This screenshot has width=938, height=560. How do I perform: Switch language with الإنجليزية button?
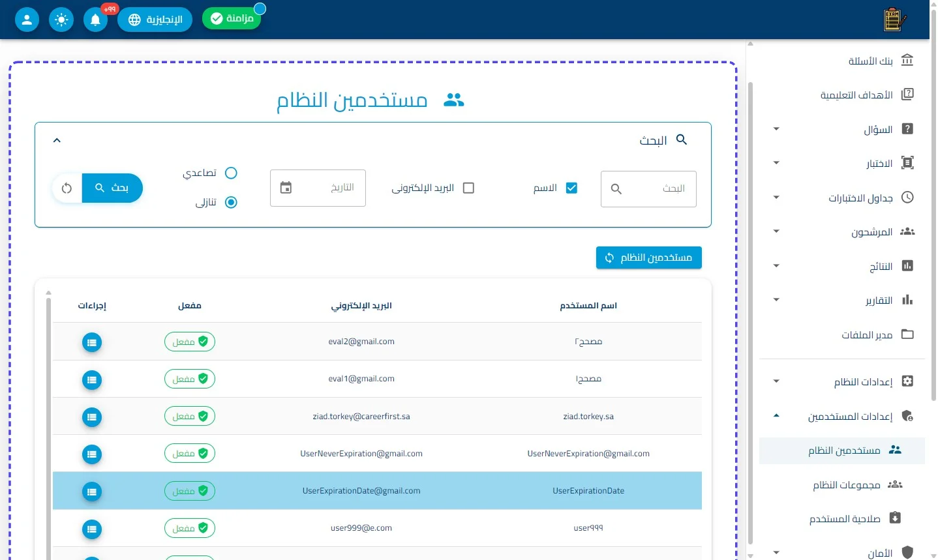click(x=155, y=20)
